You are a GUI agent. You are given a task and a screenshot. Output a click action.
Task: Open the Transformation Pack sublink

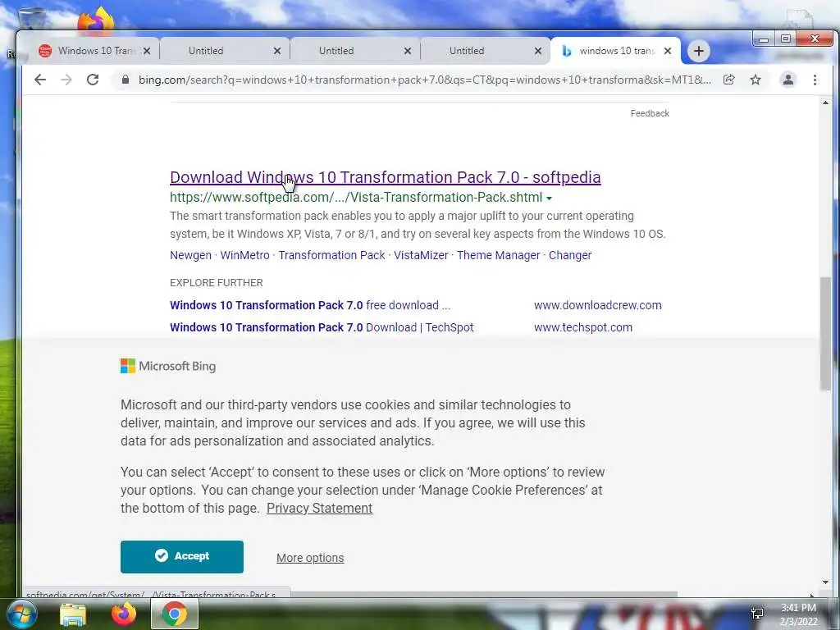(331, 255)
